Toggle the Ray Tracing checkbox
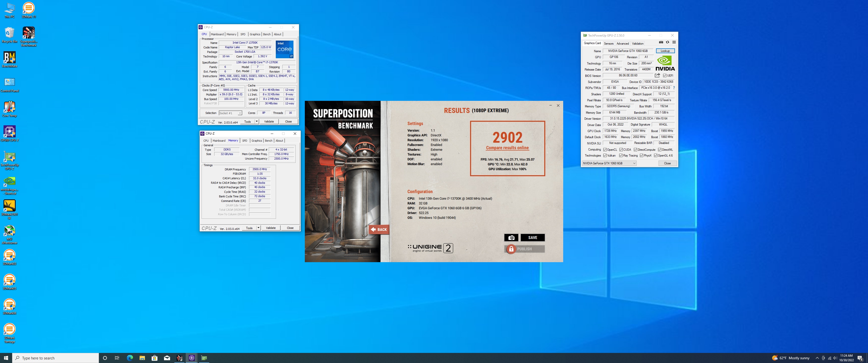 [x=621, y=156]
